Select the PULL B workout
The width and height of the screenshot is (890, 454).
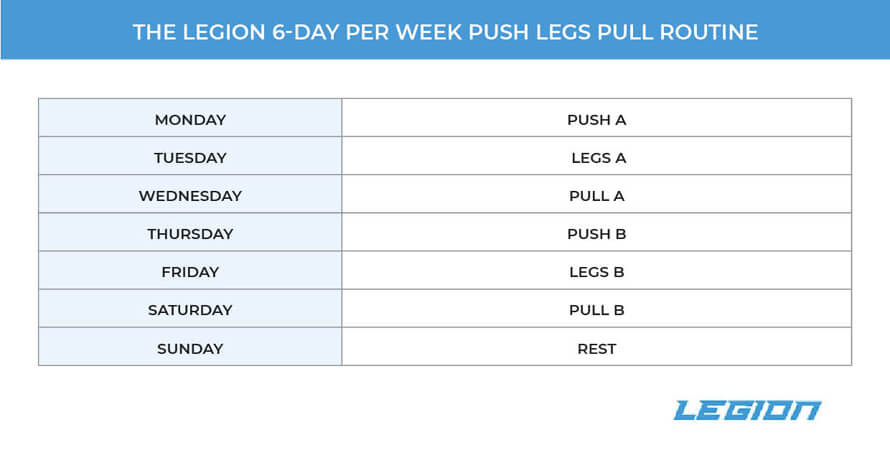point(596,310)
